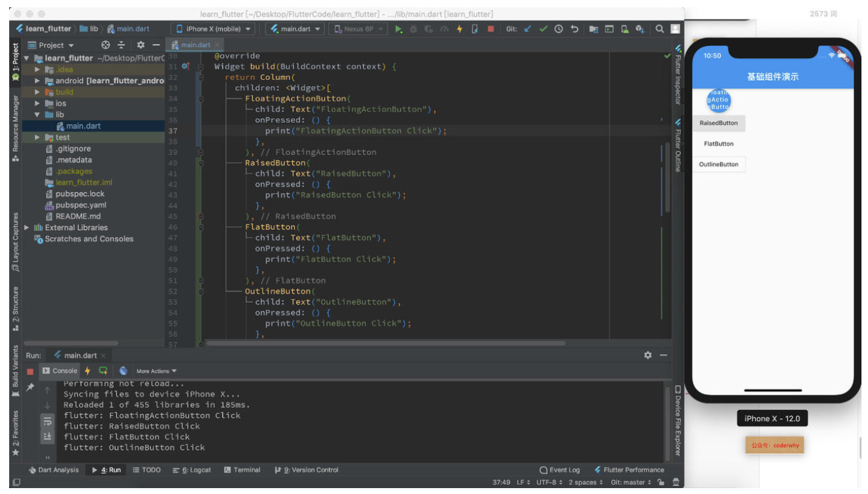
Task: Open the Project view selector dropdown
Action: click(51, 45)
